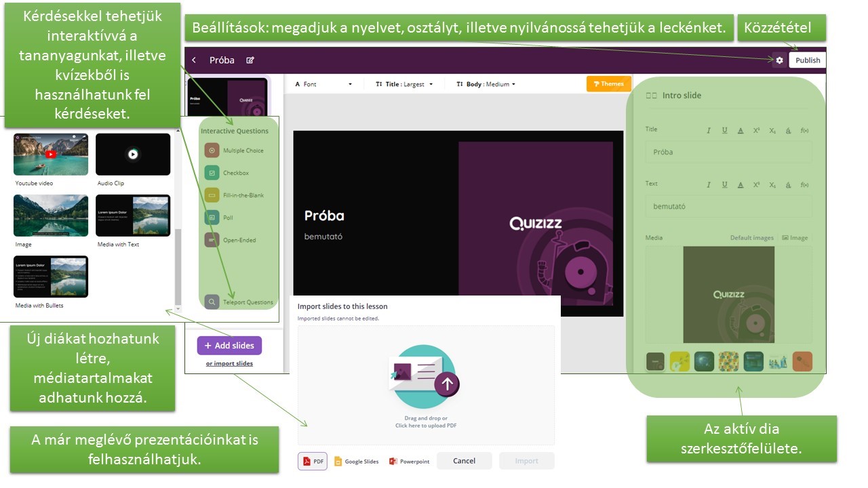Insert equation f(x) in the Title field
Image resolution: width=868 pixels, height=488 pixels.
pos(804,130)
